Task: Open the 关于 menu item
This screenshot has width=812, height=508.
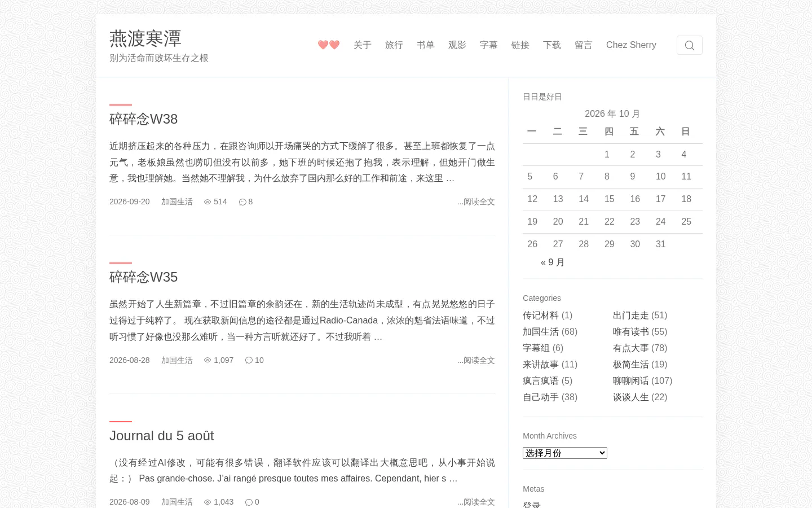Action: 363,45
